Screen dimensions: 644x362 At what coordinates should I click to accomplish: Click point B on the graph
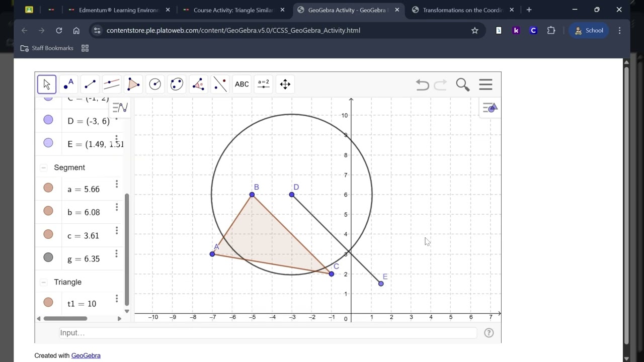click(x=252, y=195)
